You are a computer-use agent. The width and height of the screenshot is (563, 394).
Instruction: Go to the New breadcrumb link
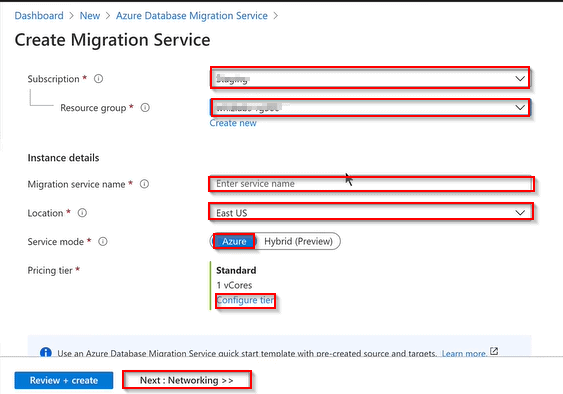90,16
